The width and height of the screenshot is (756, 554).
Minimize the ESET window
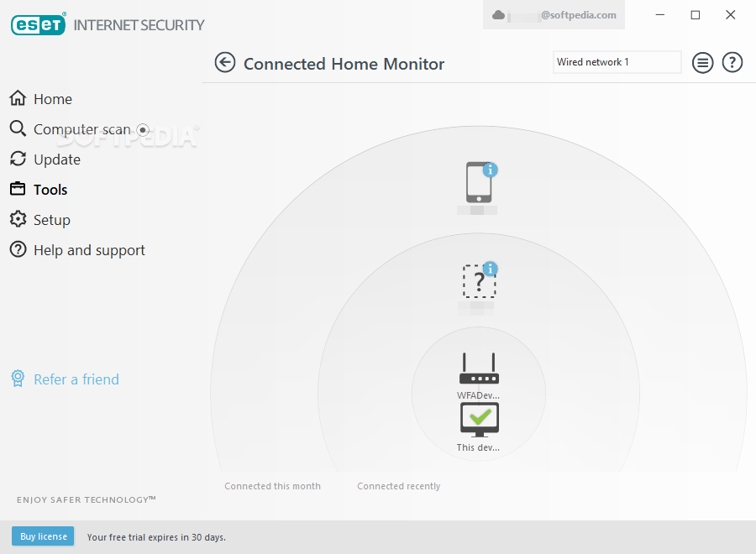coord(660,15)
